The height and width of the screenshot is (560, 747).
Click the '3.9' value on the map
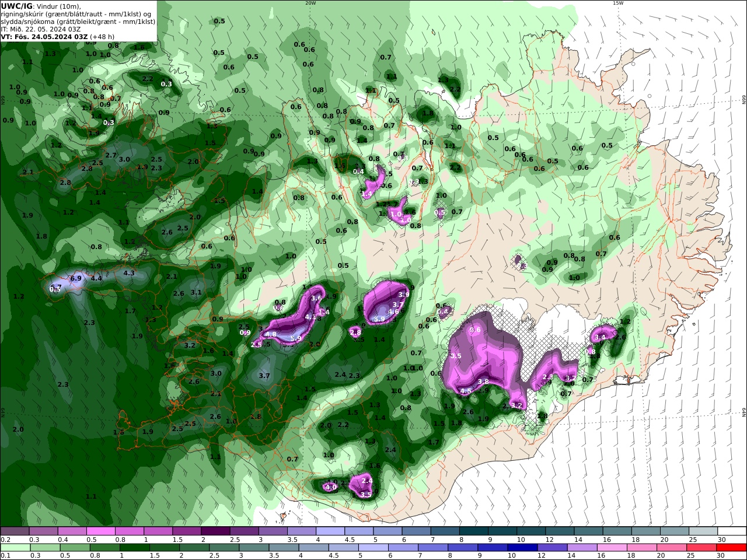(404, 295)
